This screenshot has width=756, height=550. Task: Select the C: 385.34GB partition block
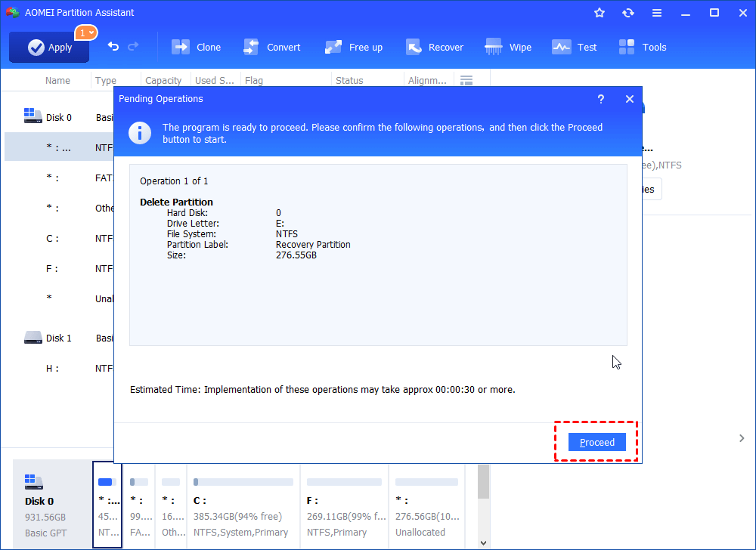pyautogui.click(x=243, y=505)
